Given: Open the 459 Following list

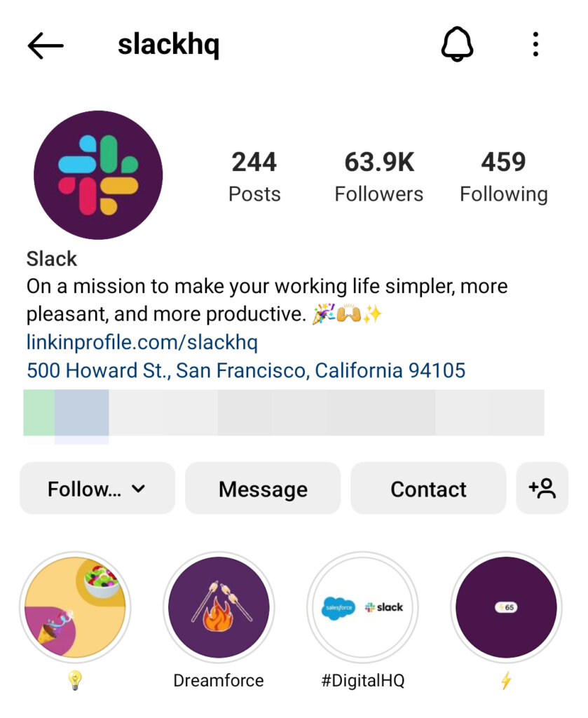Looking at the screenshot, I should point(504,174).
